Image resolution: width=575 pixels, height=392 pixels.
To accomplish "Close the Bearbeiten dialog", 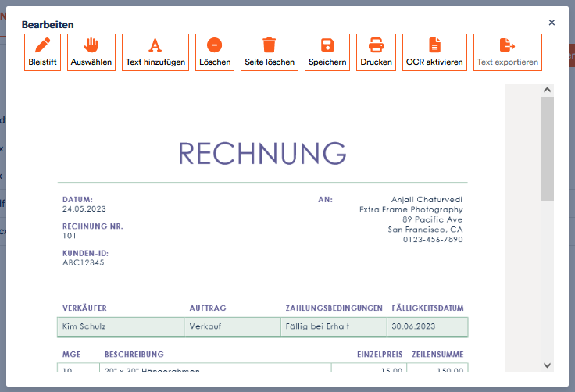I will pyautogui.click(x=552, y=23).
